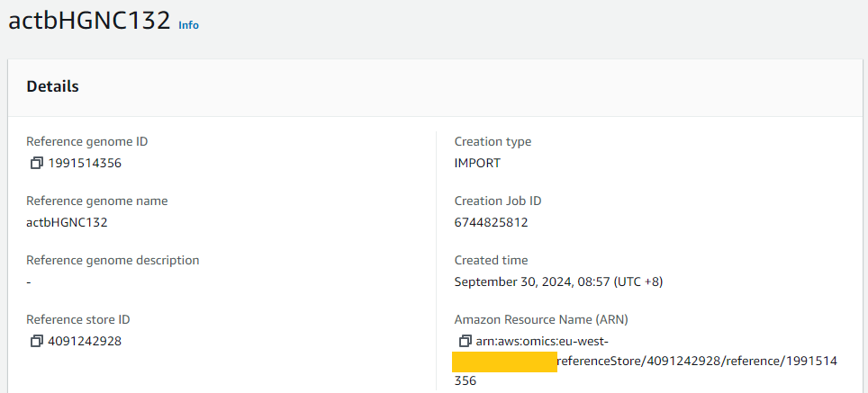Select the Creation Job ID value 6744825812
868x393 pixels.
pos(491,223)
